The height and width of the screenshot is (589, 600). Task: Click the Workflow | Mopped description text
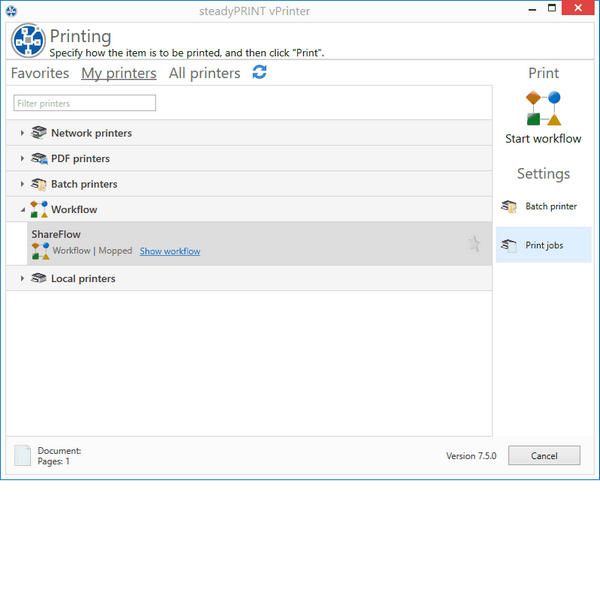pyautogui.click(x=92, y=251)
